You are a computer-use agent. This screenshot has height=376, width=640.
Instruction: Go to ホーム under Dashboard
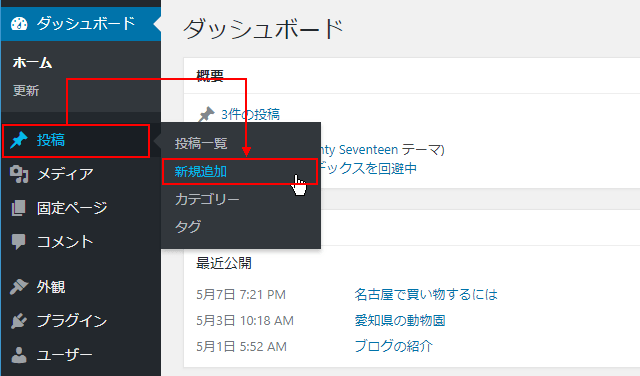pyautogui.click(x=32, y=63)
